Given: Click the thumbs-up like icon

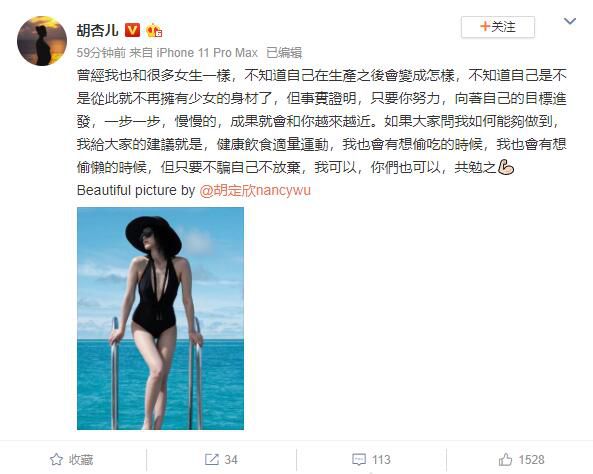Looking at the screenshot, I should tap(505, 460).
